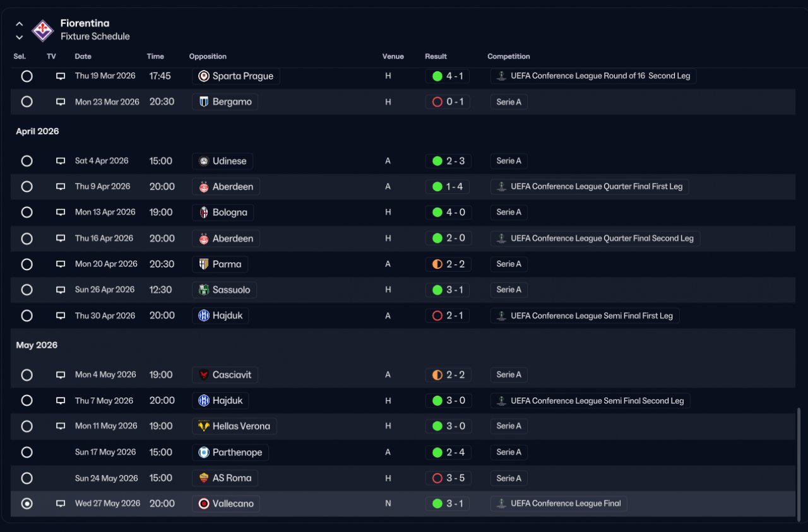Screen dimensions: 808x532
Task: Select the radio button for Bergamo match
Action: [x=27, y=102]
